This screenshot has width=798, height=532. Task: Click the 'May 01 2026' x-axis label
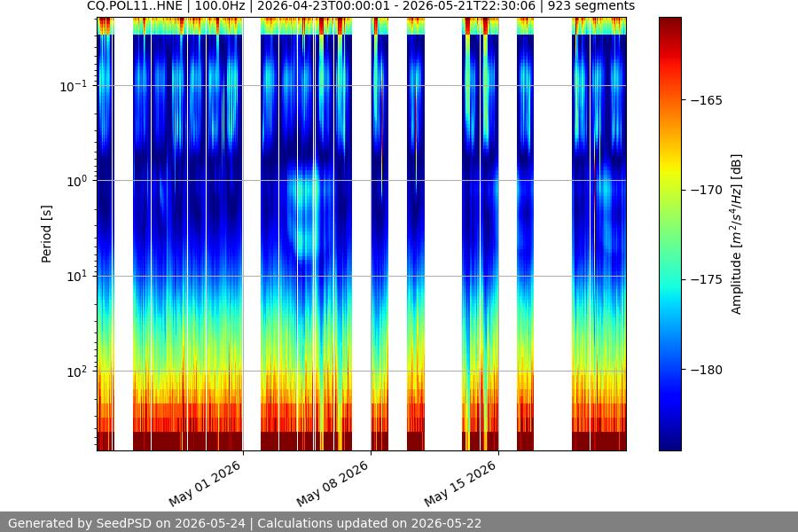pyautogui.click(x=205, y=483)
